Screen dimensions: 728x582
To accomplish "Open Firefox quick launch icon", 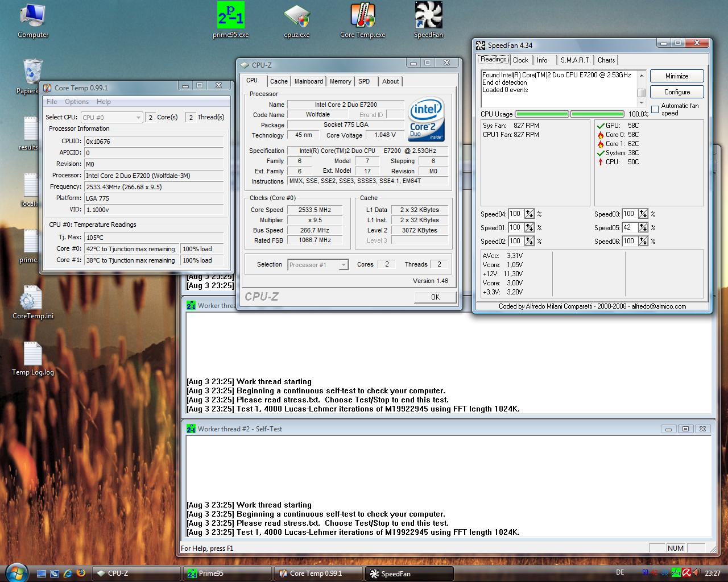I will click(x=81, y=573).
